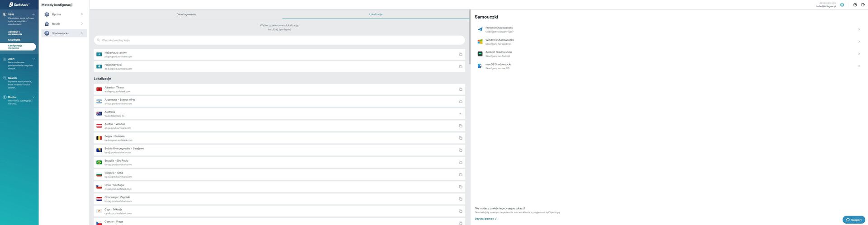
Task: Click al-tia.prod.surfshark.com address text
Action: [117, 92]
